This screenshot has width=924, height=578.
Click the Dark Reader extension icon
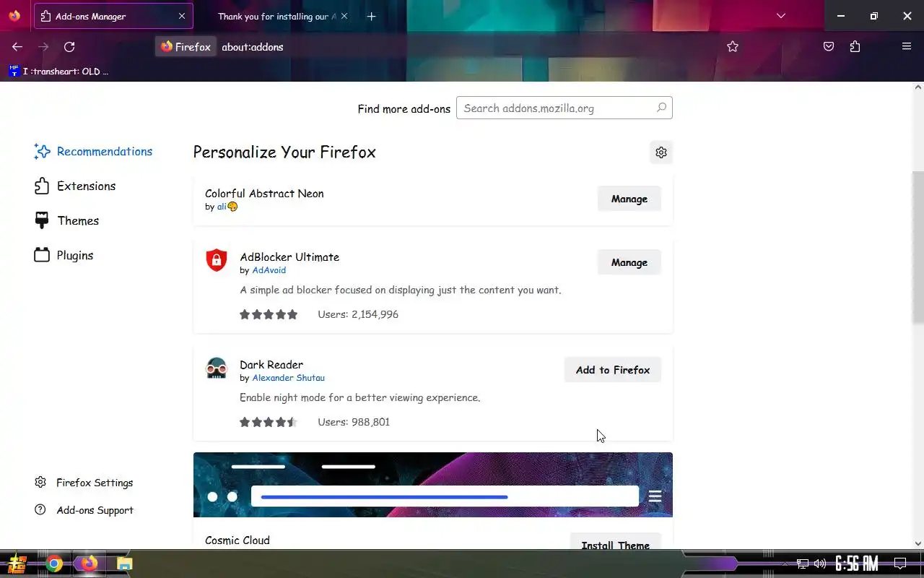(x=217, y=368)
